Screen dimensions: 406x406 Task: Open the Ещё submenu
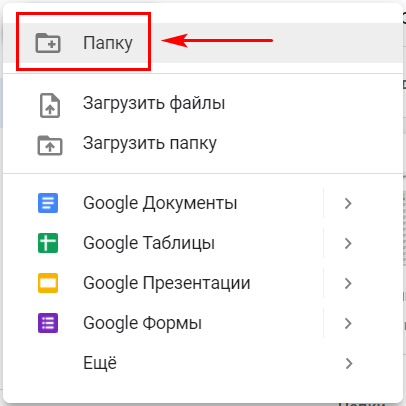(x=203, y=363)
